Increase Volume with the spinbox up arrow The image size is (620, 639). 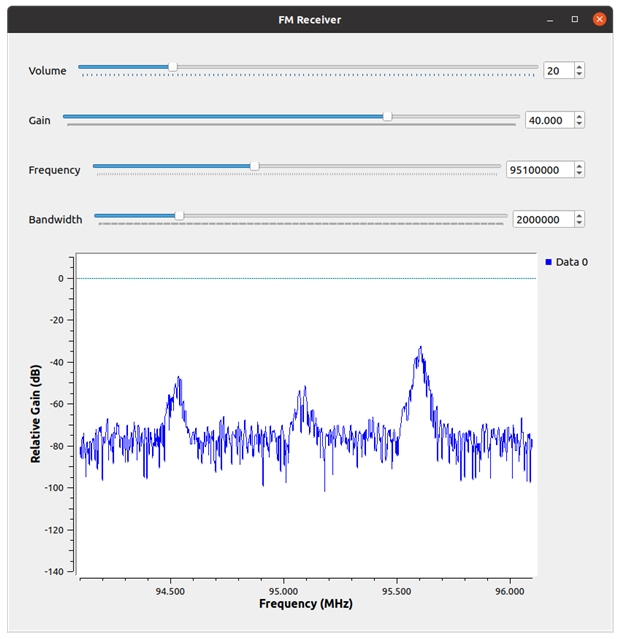(x=580, y=67)
